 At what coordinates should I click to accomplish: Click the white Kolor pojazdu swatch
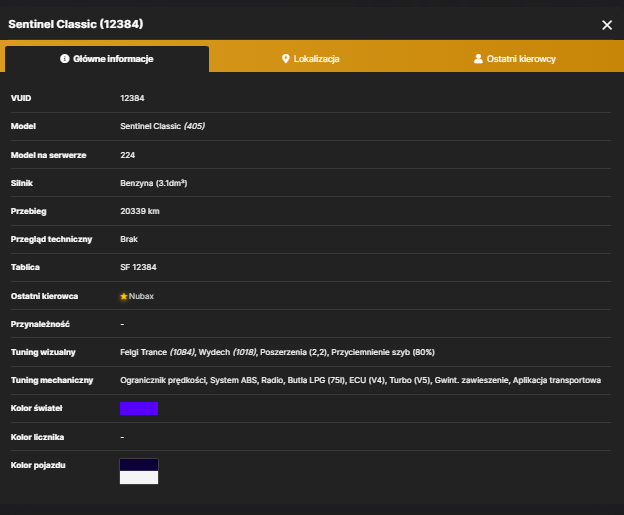click(x=139, y=478)
